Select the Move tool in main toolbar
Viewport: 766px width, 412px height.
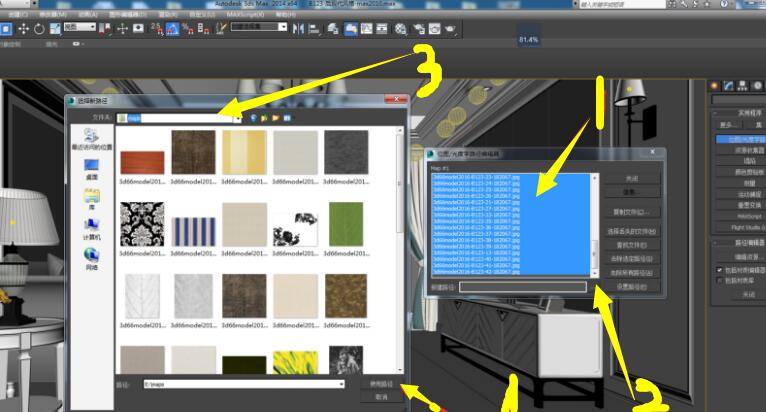point(23,29)
